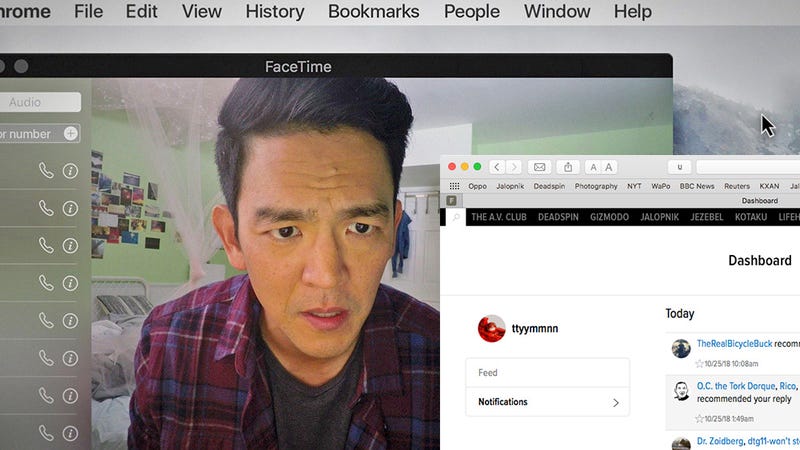Open the Dr. Zoidberg user link
800x450 pixels.
[x=720, y=441]
